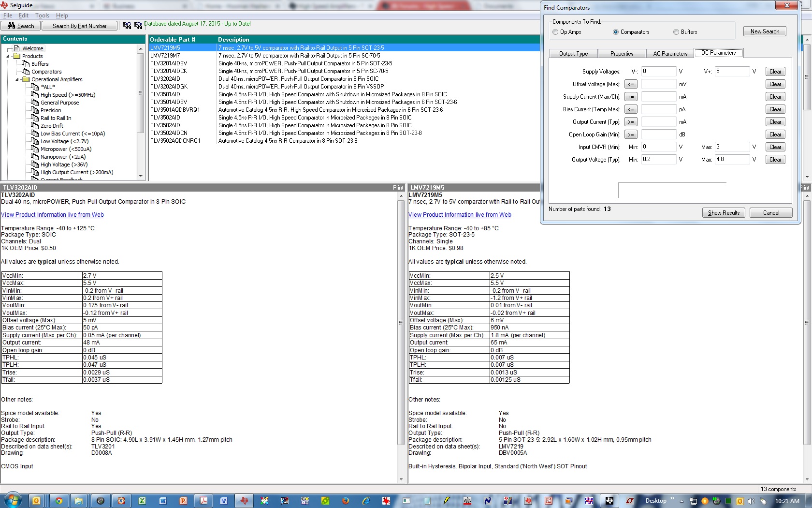Click TLV3202AID panel scroll up arrow

point(401,196)
